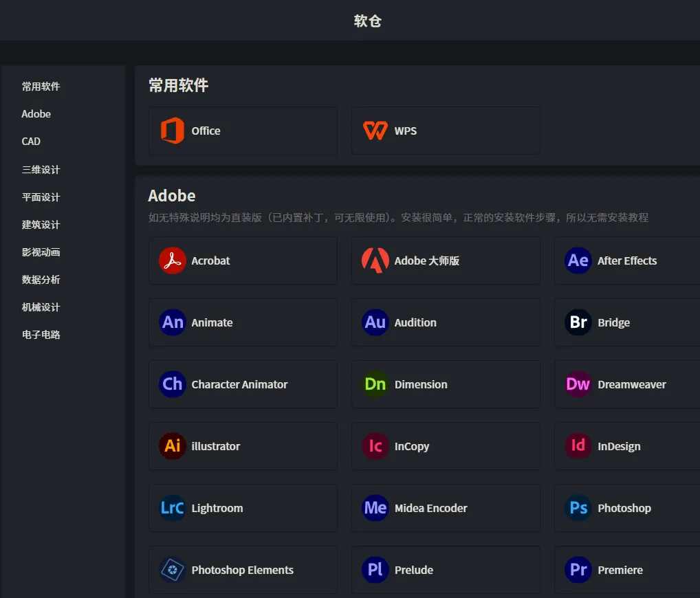
Task: Click the illustrator label
Action: [216, 446]
